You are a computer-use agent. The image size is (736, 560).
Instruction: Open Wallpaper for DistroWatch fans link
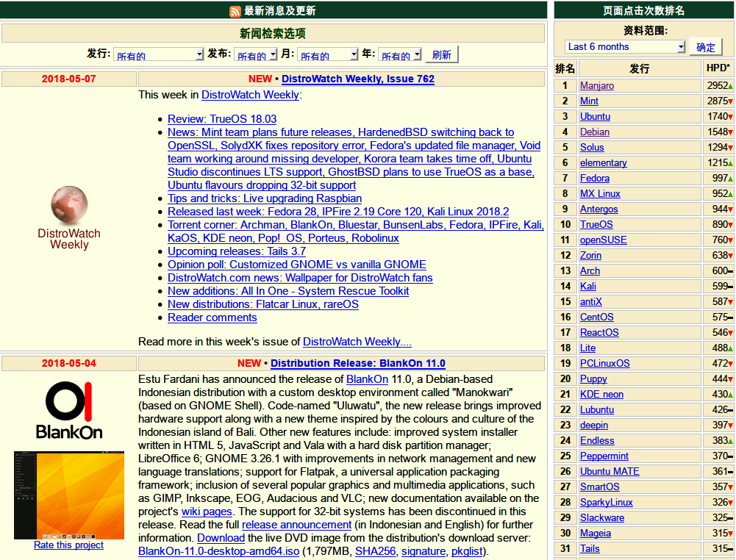(x=301, y=278)
